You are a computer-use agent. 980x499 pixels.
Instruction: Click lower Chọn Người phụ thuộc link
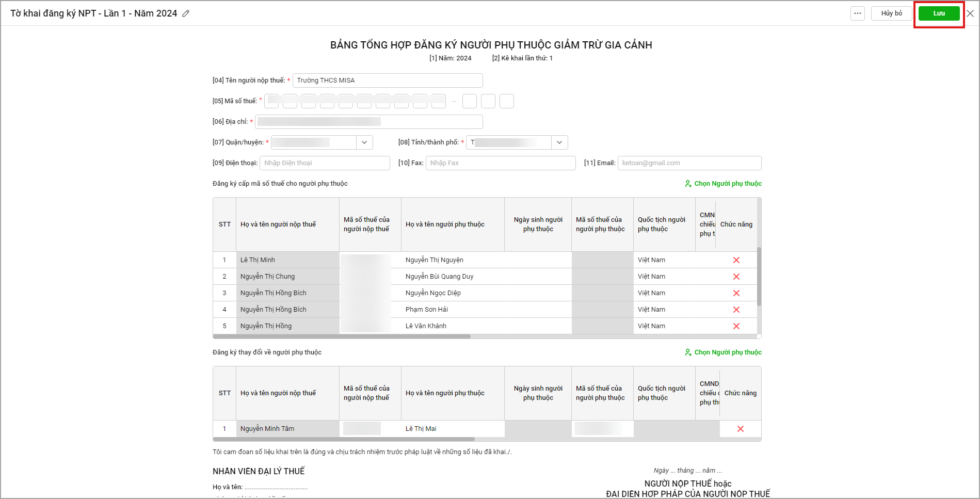(x=724, y=352)
